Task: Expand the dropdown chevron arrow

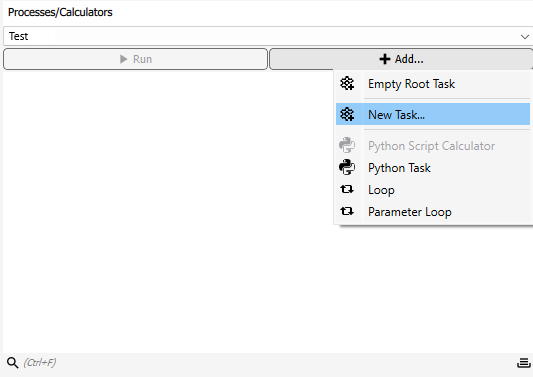Action: pyautogui.click(x=525, y=36)
